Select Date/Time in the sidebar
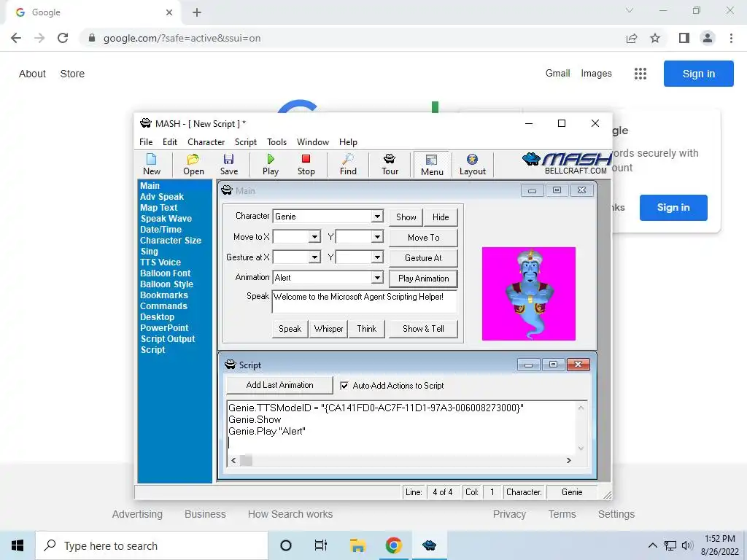This screenshot has width=747, height=560. pos(160,230)
